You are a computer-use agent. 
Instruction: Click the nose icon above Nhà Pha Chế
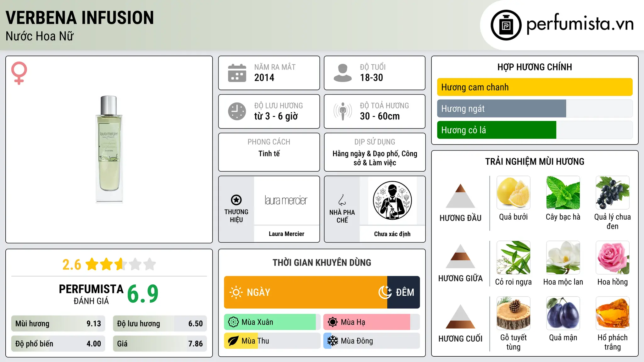(x=342, y=200)
